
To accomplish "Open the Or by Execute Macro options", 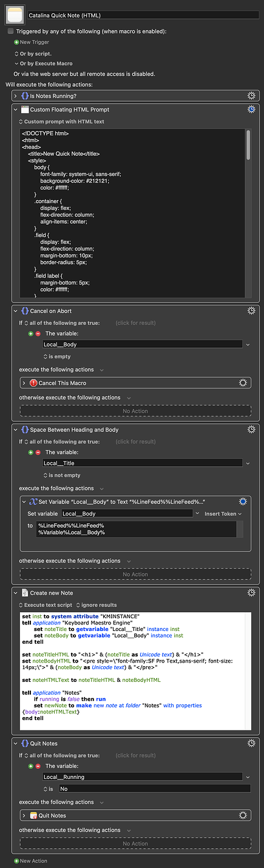I will 43,64.
